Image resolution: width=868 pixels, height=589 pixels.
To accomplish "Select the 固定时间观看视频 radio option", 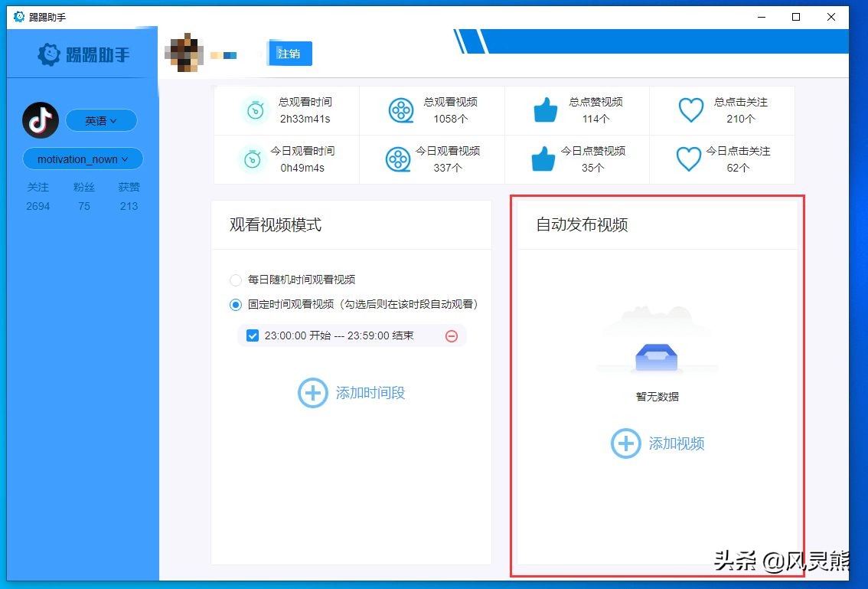I will [236, 304].
